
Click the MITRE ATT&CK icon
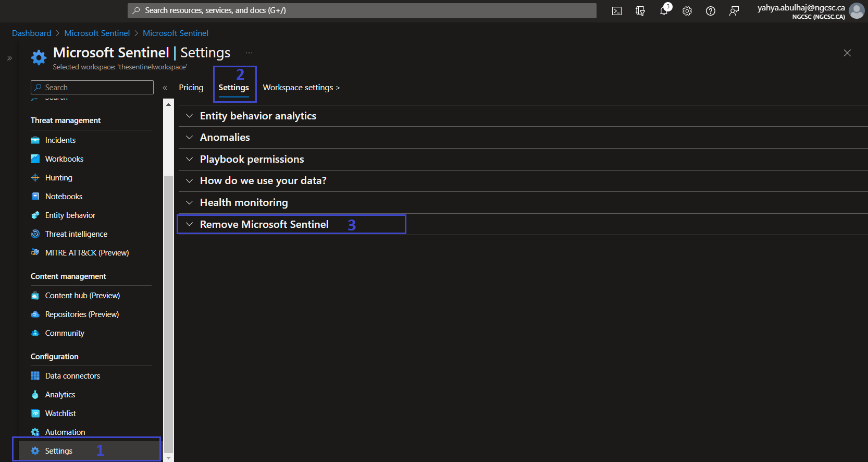coord(35,253)
